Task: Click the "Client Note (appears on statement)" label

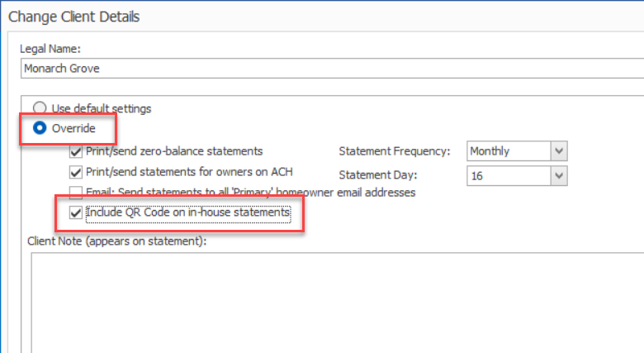Action: click(x=116, y=241)
